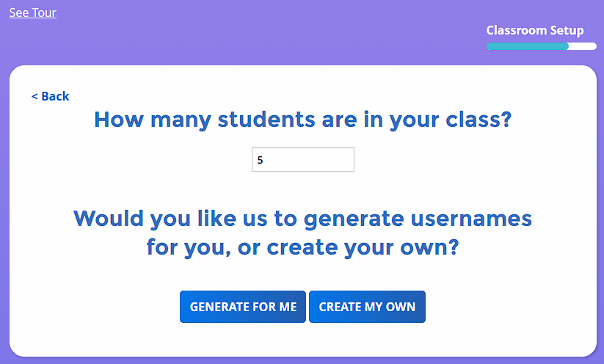Click the word 'Setup' above the progress bar

coord(567,30)
